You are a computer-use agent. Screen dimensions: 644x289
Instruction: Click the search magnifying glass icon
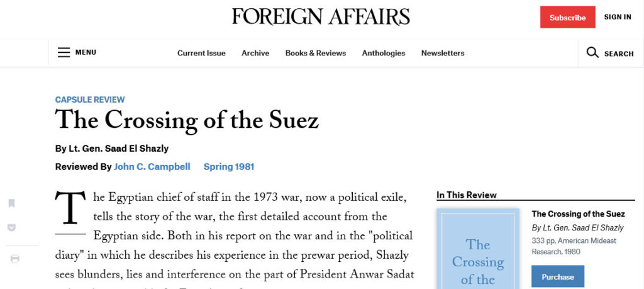pyautogui.click(x=592, y=53)
